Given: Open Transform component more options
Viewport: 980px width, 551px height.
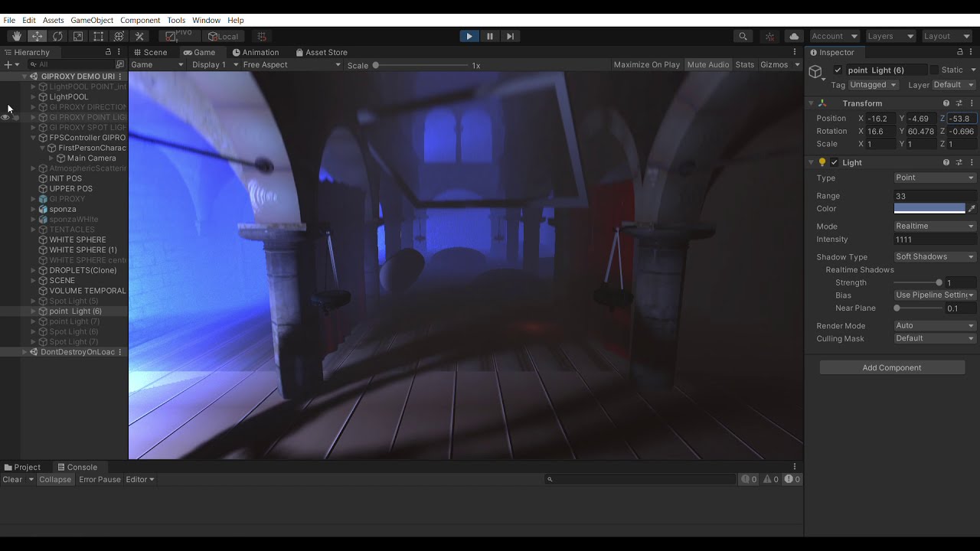Looking at the screenshot, I should (x=972, y=103).
